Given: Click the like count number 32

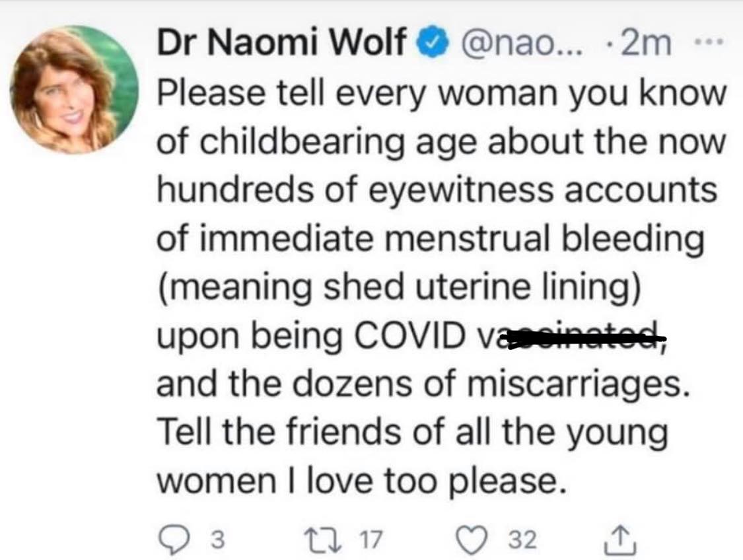Looking at the screenshot, I should tap(522, 540).
